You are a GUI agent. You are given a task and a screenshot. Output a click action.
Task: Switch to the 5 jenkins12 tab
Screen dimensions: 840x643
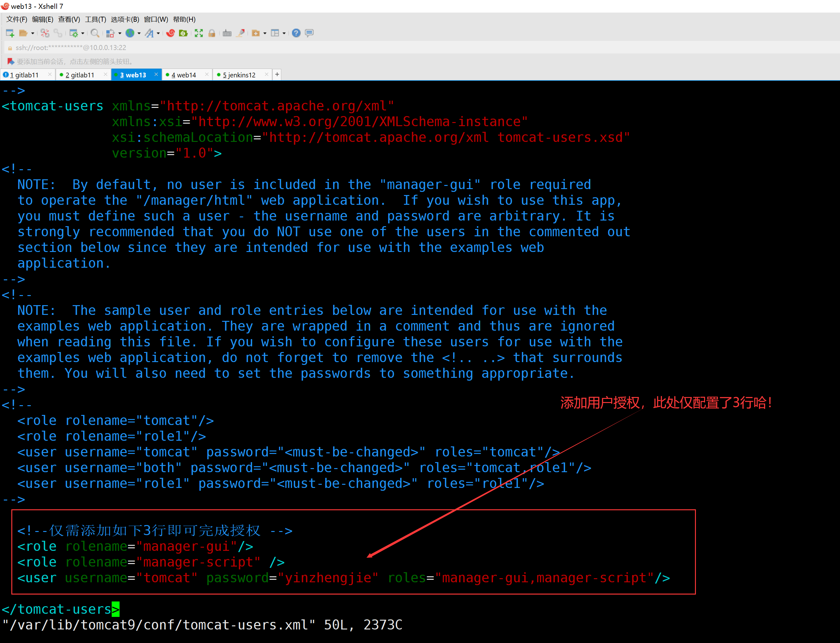pos(239,75)
